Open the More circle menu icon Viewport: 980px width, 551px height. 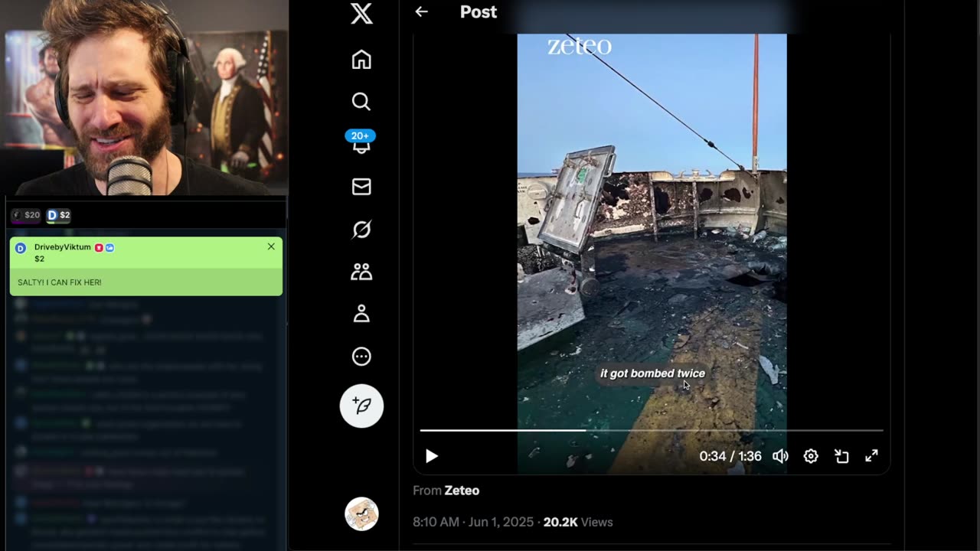361,357
